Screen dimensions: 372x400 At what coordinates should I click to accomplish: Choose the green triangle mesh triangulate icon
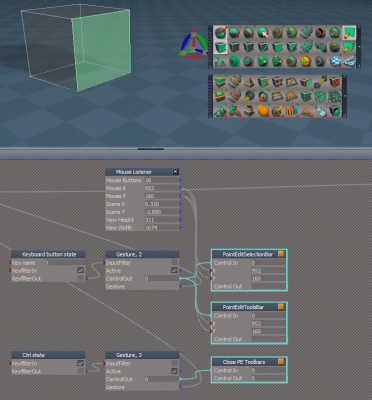click(320, 96)
